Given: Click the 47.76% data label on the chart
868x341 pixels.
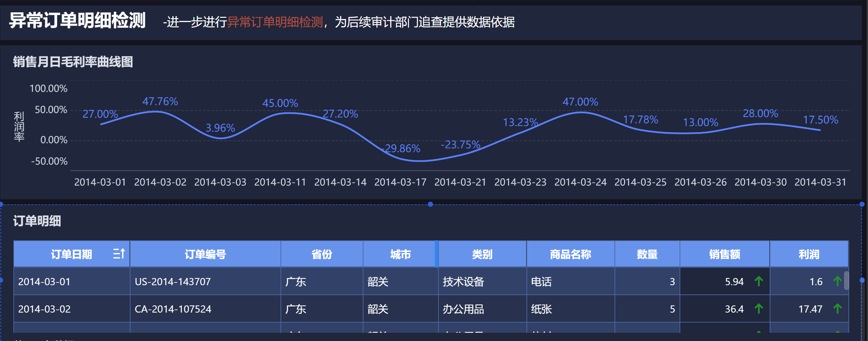Looking at the screenshot, I should coord(160,101).
